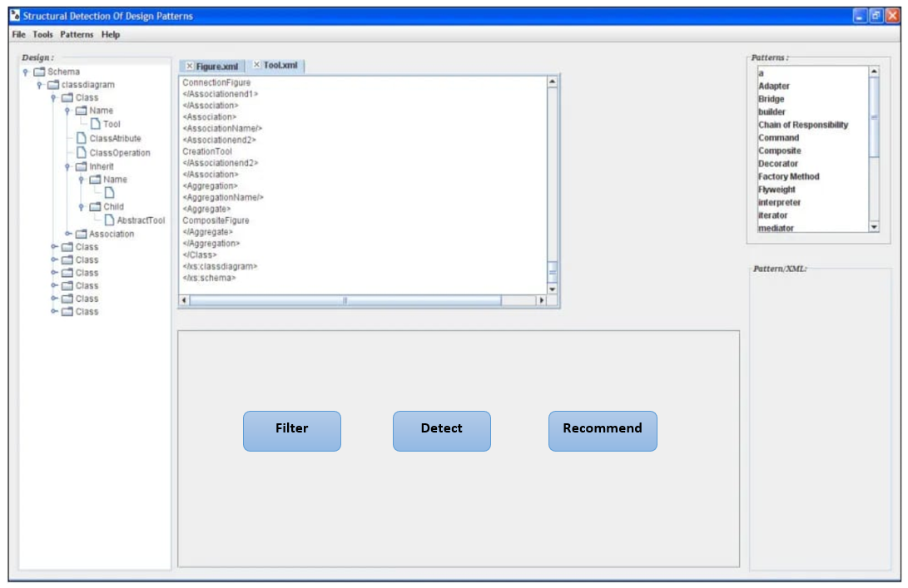Screen dimensions: 908x588
Task: Close the Tool.xml tab with its X icon
Action: pyautogui.click(x=256, y=64)
